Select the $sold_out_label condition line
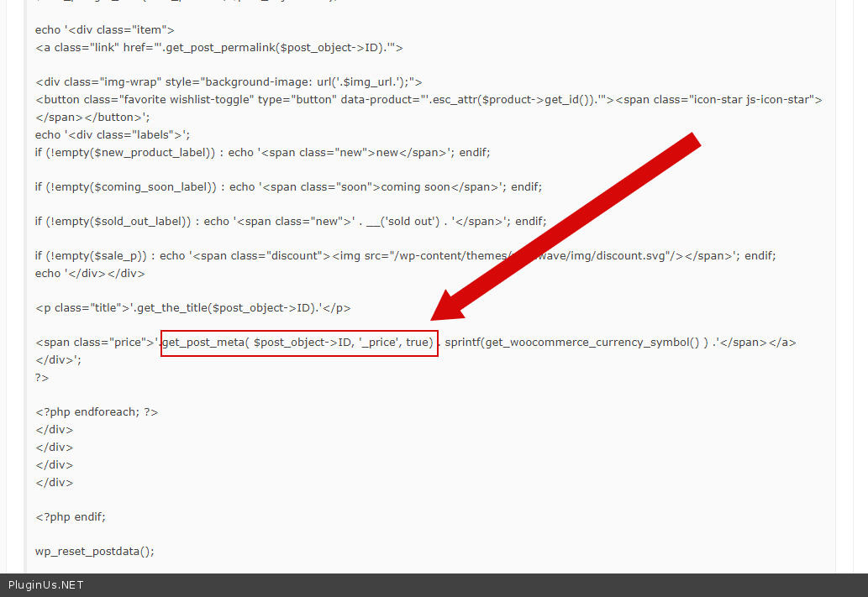Image resolution: width=868 pixels, height=597 pixels. coord(291,222)
